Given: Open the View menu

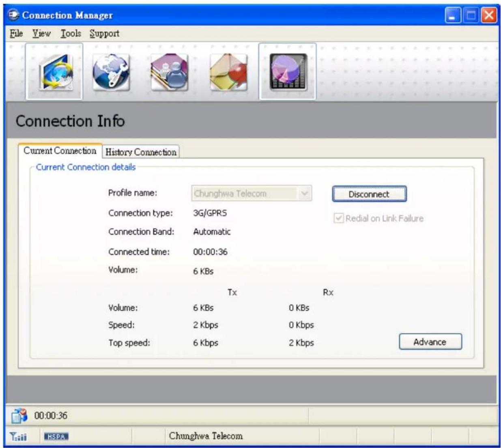Looking at the screenshot, I should point(41,33).
